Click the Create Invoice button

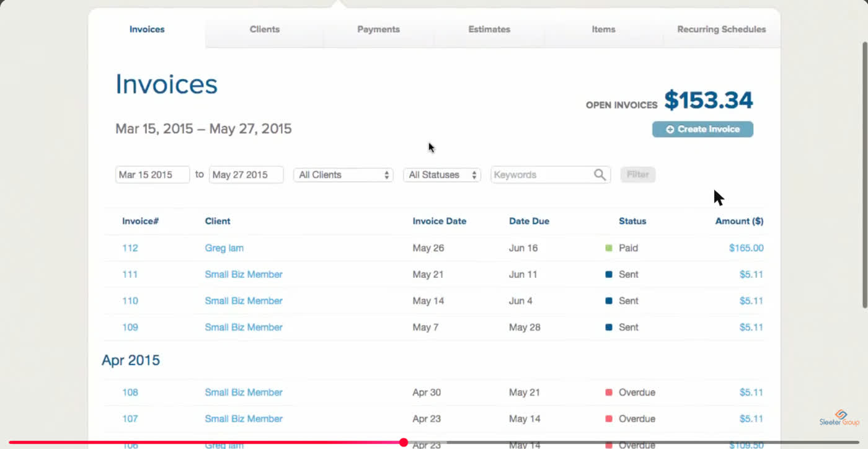click(x=702, y=129)
